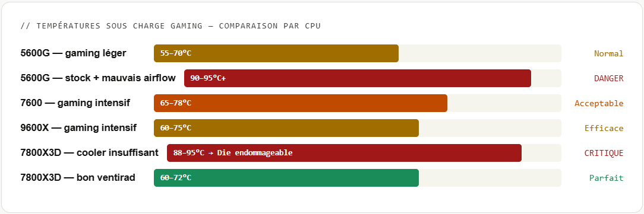Click the 'Die endommageable' red bar

(x=344, y=153)
